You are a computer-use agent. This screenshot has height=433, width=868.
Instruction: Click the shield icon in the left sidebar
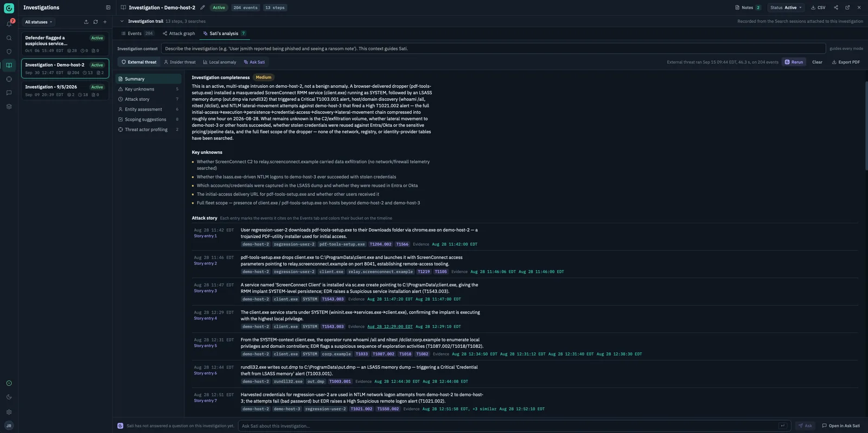pos(9,51)
